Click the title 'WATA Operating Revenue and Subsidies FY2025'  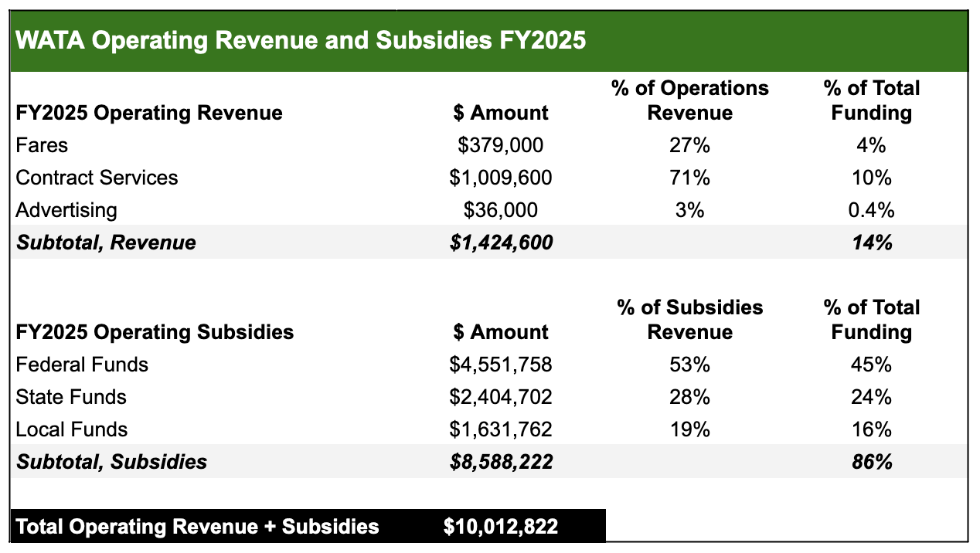point(301,40)
